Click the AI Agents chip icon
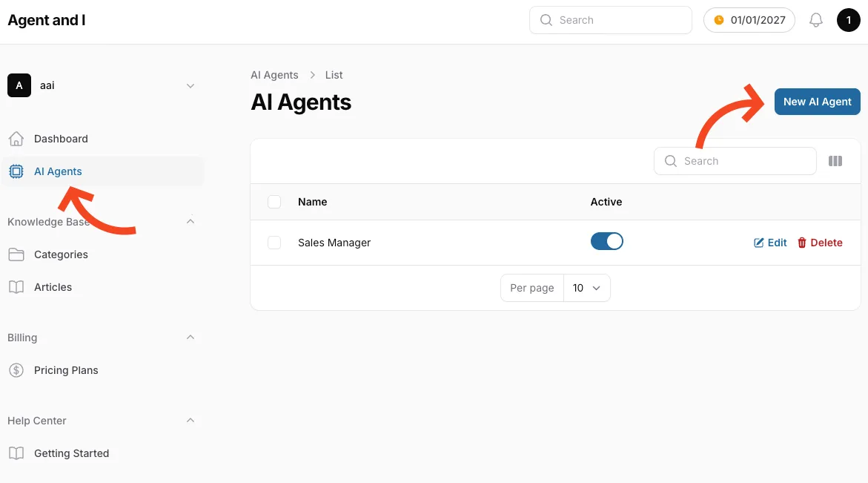Viewport: 868px width, 483px height. pos(16,171)
